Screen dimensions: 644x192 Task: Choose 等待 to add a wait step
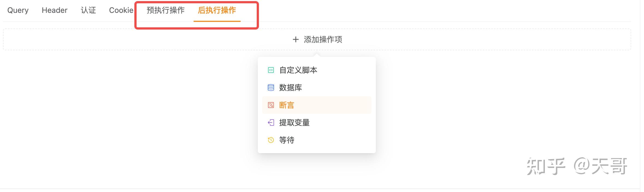coord(286,140)
